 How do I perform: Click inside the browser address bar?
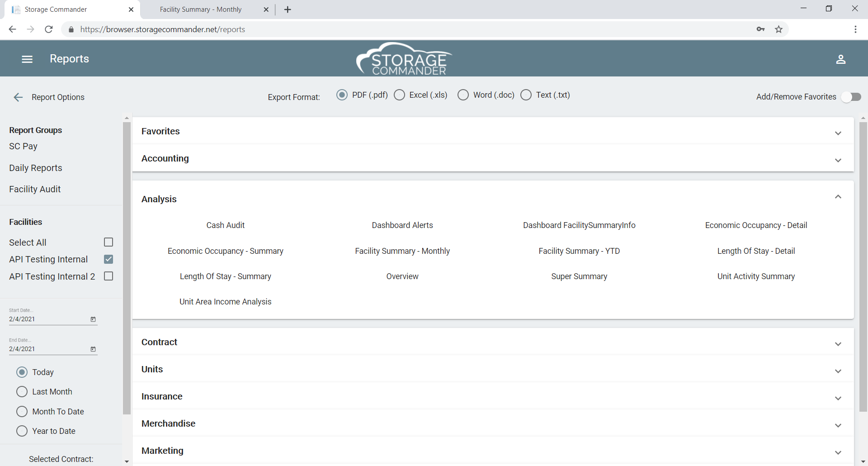point(226,29)
